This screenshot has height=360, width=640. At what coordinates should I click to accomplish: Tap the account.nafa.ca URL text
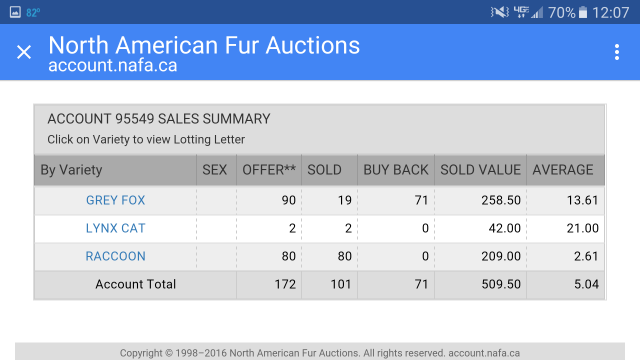pos(113,65)
